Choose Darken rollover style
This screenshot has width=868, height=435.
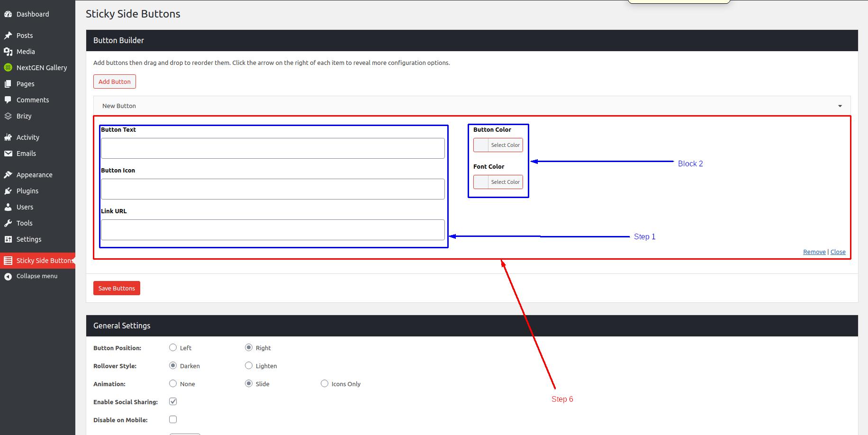click(173, 365)
